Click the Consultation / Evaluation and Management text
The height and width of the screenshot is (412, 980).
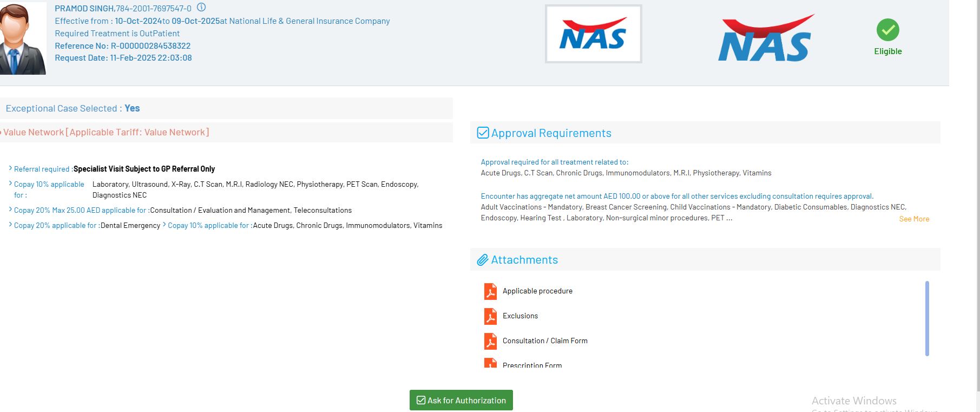pyautogui.click(x=220, y=210)
